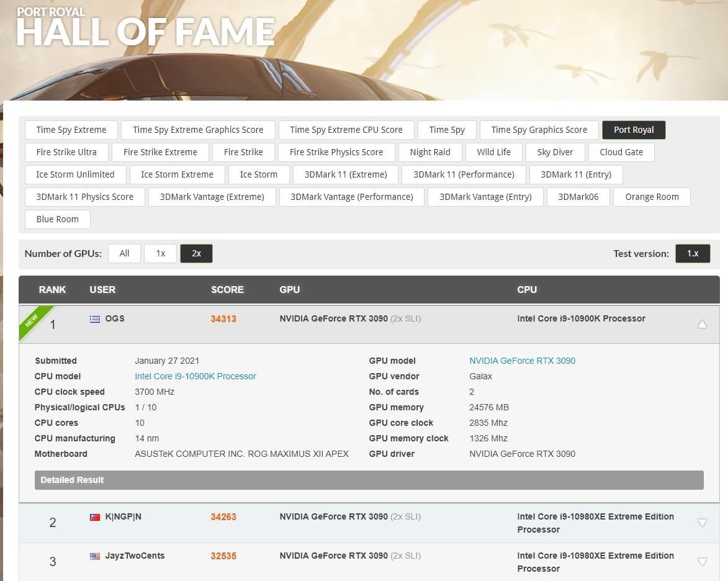The image size is (728, 581).
Task: Click the score 34313
Action: [x=223, y=319]
